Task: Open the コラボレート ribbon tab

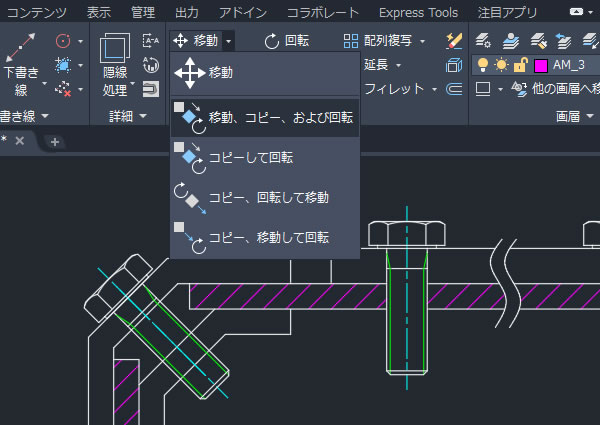Action: [x=323, y=13]
